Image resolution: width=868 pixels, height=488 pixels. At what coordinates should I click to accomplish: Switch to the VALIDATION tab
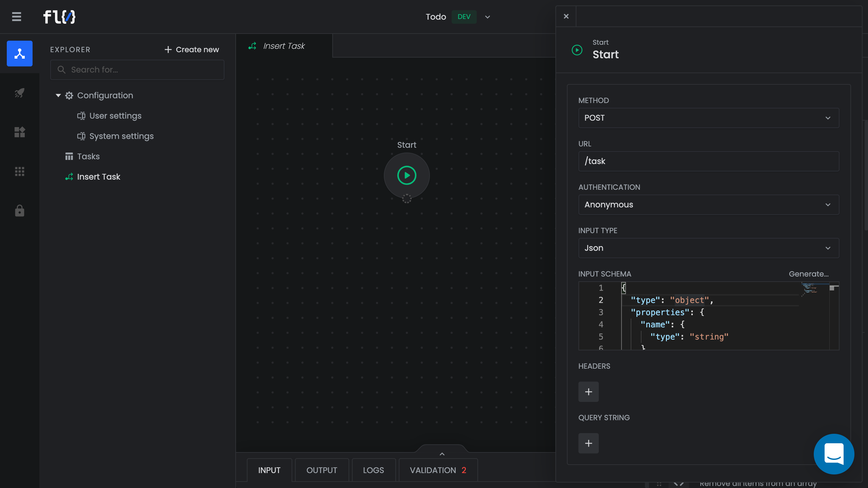(438, 470)
